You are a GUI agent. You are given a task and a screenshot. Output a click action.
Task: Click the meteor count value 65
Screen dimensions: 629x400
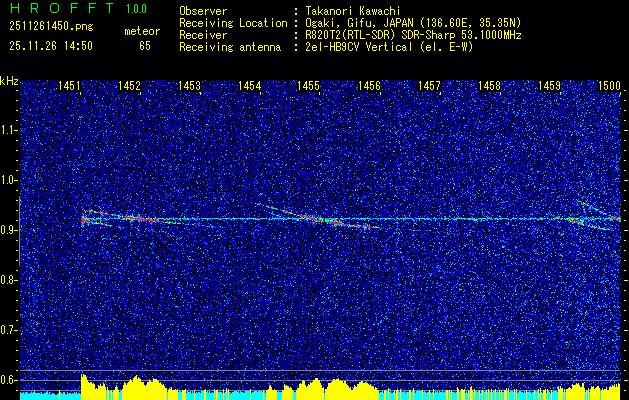[x=145, y=46]
